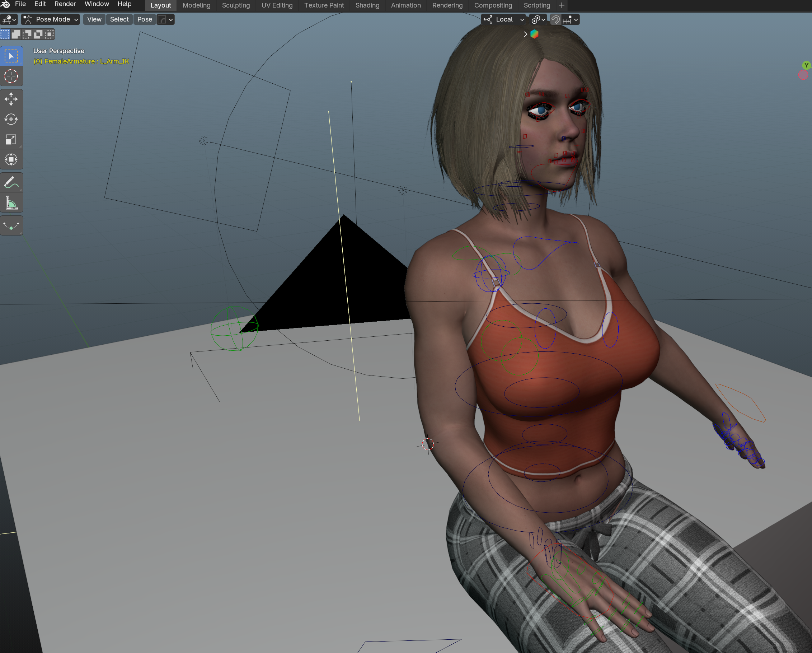The image size is (812, 653).
Task: Open the Help menu
Action: coord(124,4)
